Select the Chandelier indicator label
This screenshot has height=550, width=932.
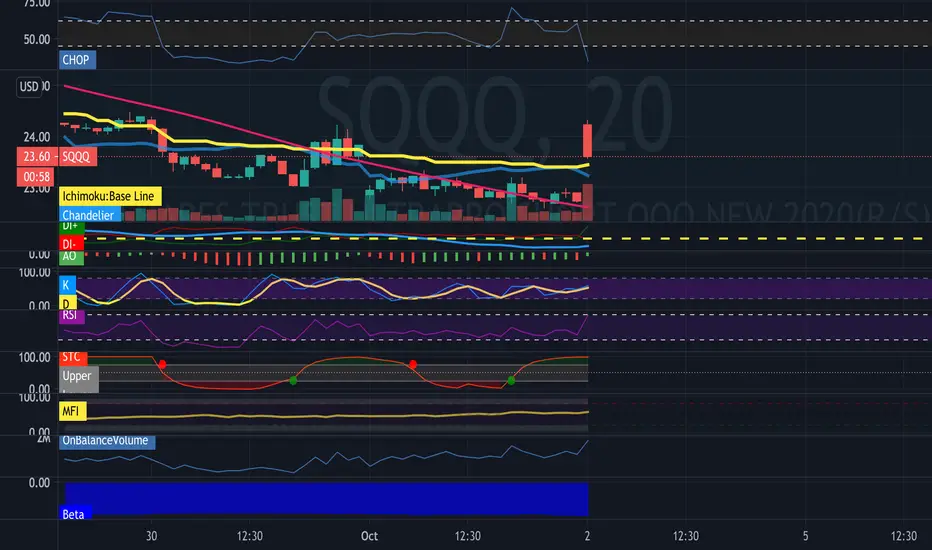click(89, 215)
